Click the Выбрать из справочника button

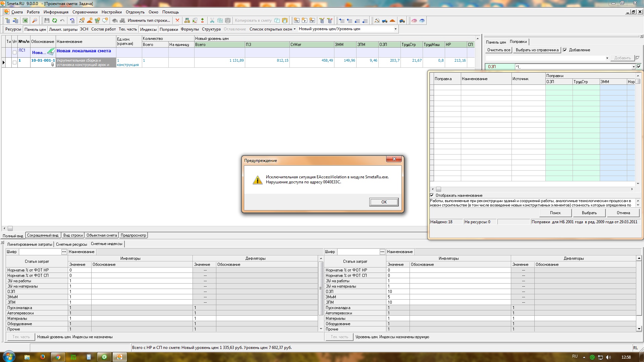537,50
